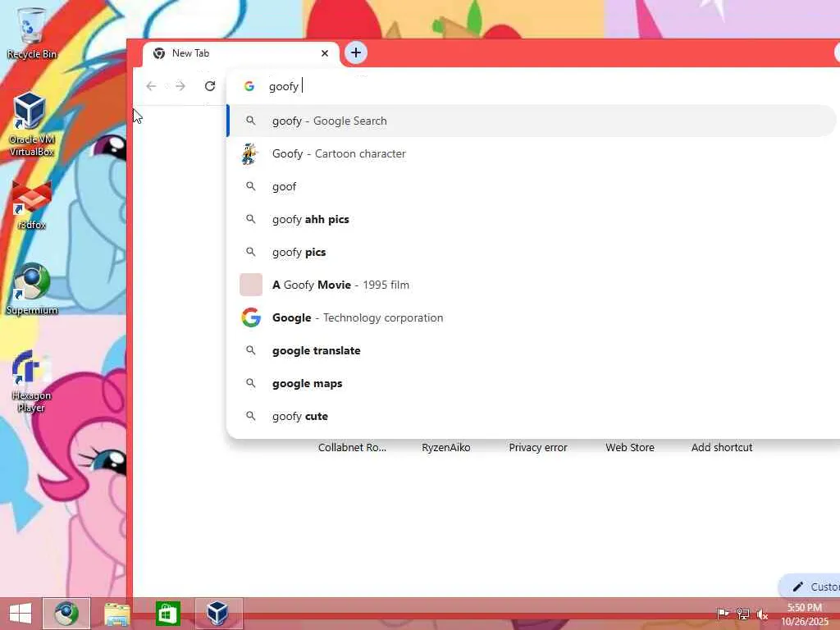840x630 pixels.
Task: Select the r3dfox desktop shortcut
Action: (31, 205)
